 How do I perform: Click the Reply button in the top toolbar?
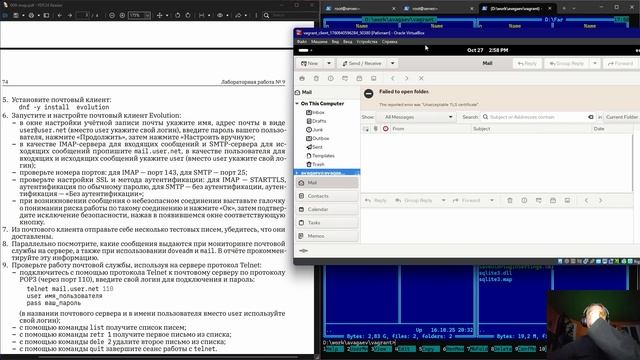pos(527,63)
